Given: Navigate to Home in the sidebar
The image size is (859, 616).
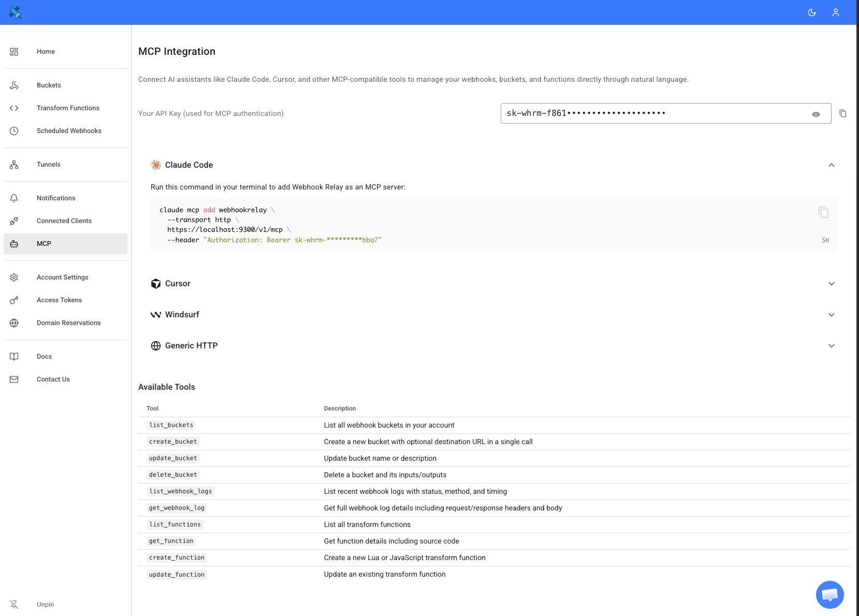Looking at the screenshot, I should [14, 51].
